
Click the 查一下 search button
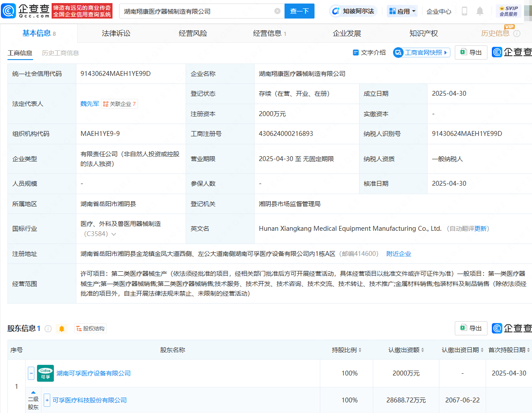[x=300, y=11]
